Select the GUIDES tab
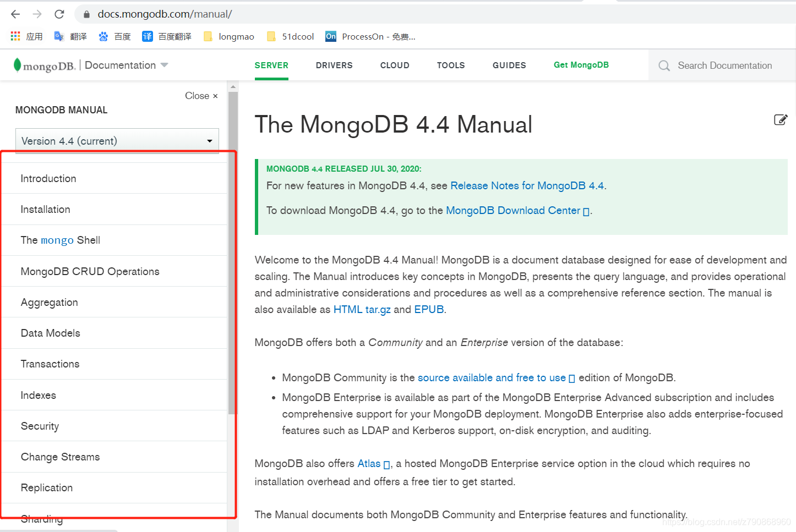Viewport: 796px width, 532px height. tap(509, 65)
